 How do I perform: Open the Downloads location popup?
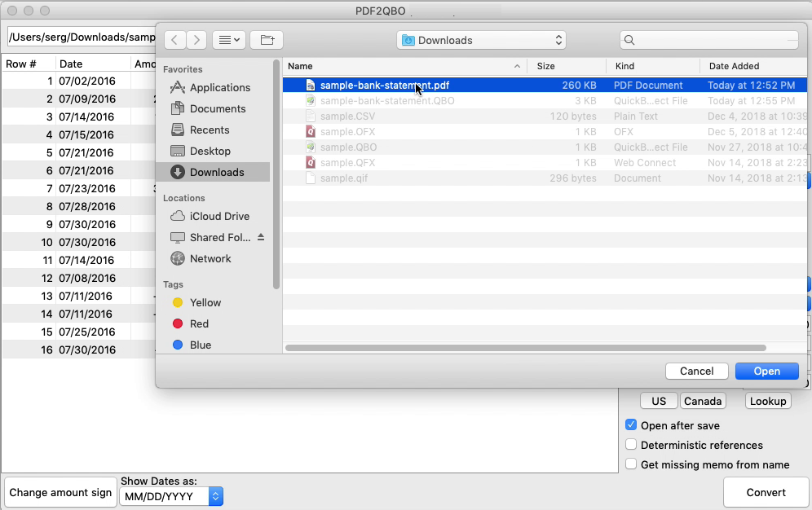click(481, 40)
